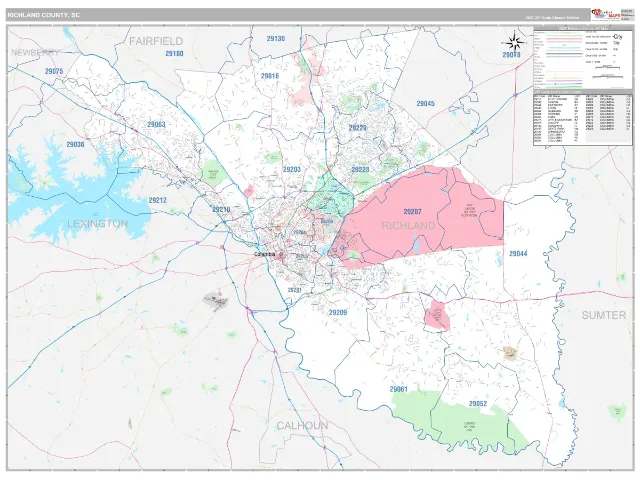Click the ZIP Code Classic Edition subtitle

tap(552, 18)
